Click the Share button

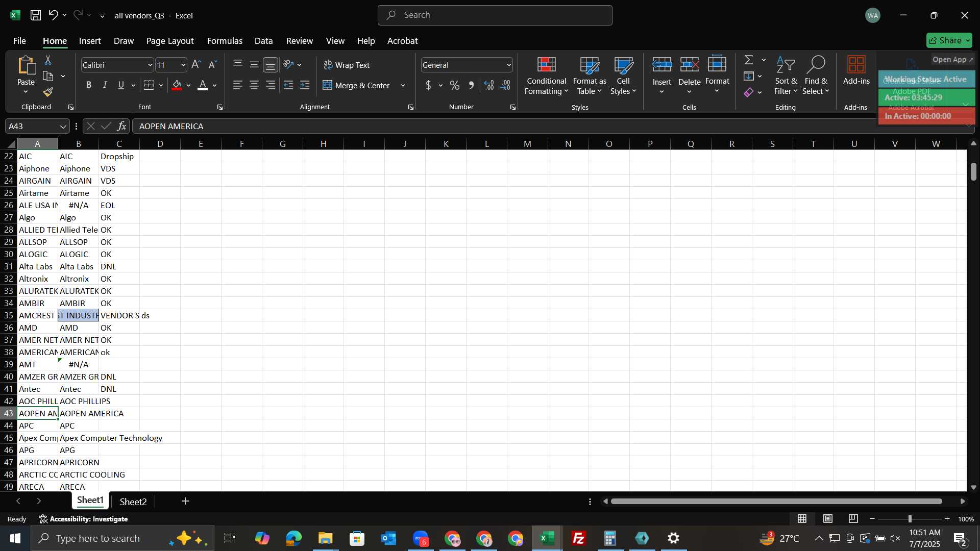pyautogui.click(x=948, y=40)
